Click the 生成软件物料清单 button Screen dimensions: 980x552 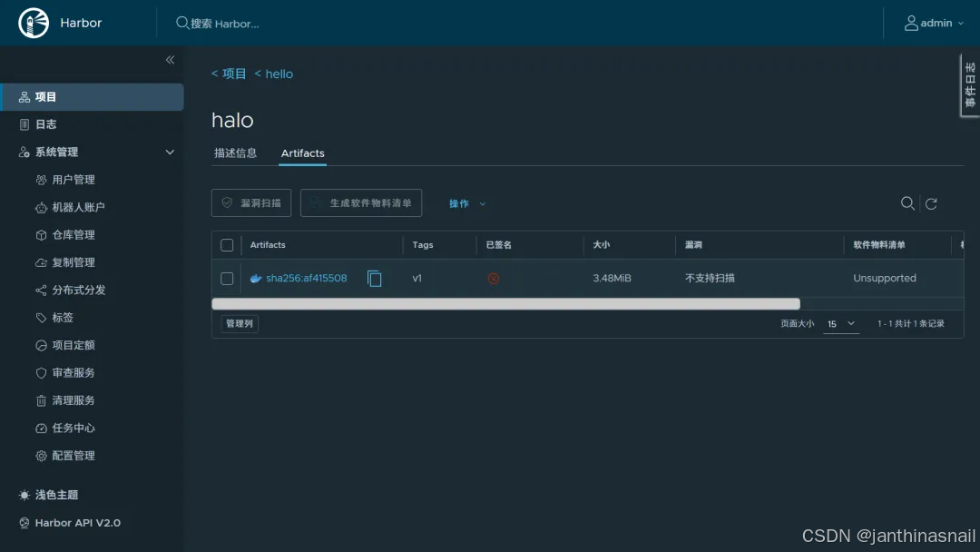pyautogui.click(x=361, y=203)
